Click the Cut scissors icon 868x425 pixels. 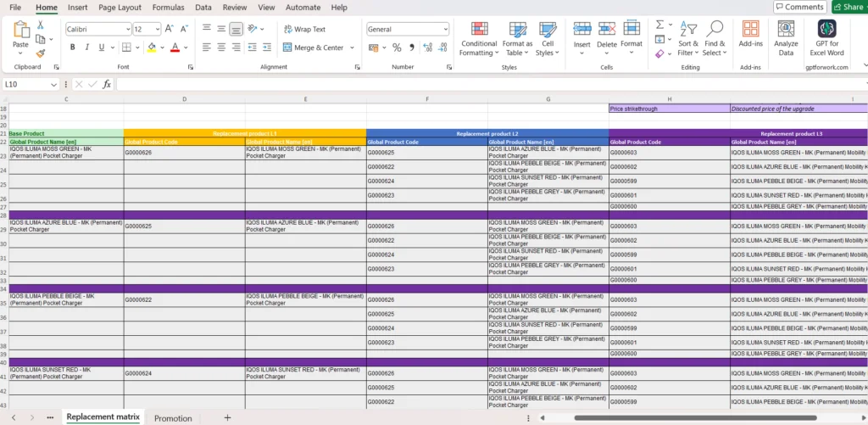(41, 25)
